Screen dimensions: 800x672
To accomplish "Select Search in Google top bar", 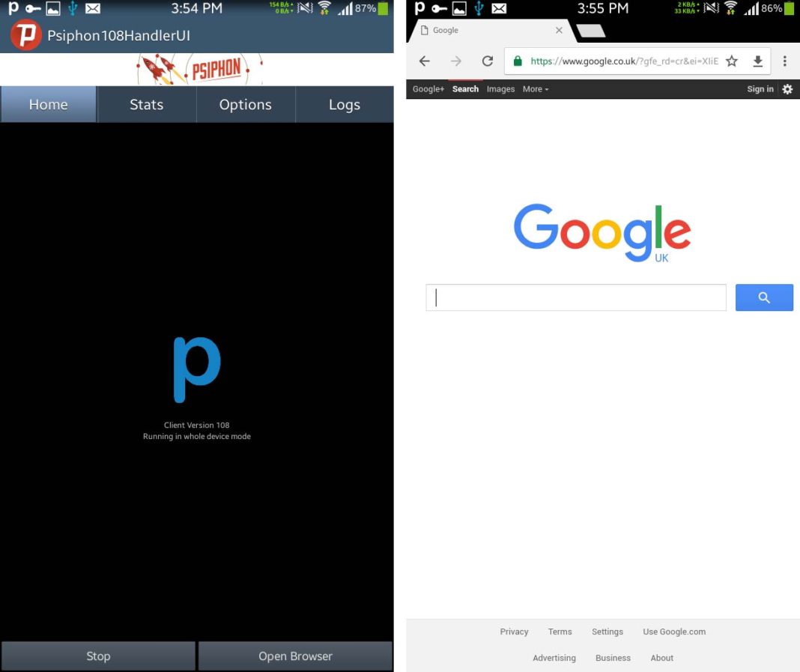I will 465,89.
